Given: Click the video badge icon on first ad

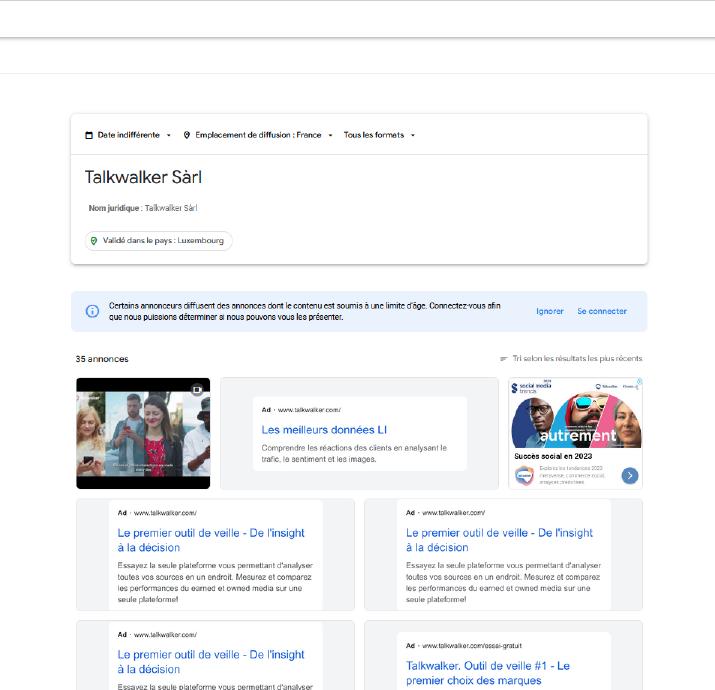Looking at the screenshot, I should 198,389.
